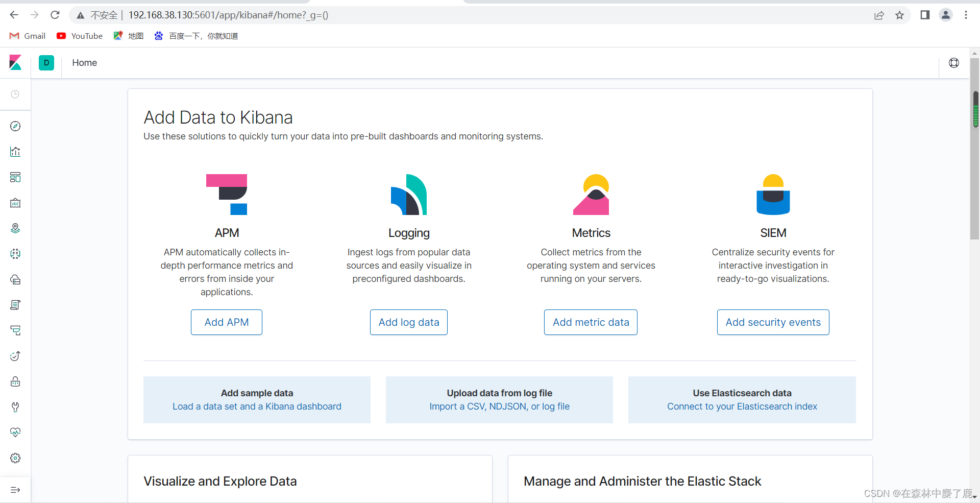Open Discover compass icon in sidebar
Viewport: 980px width, 503px height.
(15, 126)
